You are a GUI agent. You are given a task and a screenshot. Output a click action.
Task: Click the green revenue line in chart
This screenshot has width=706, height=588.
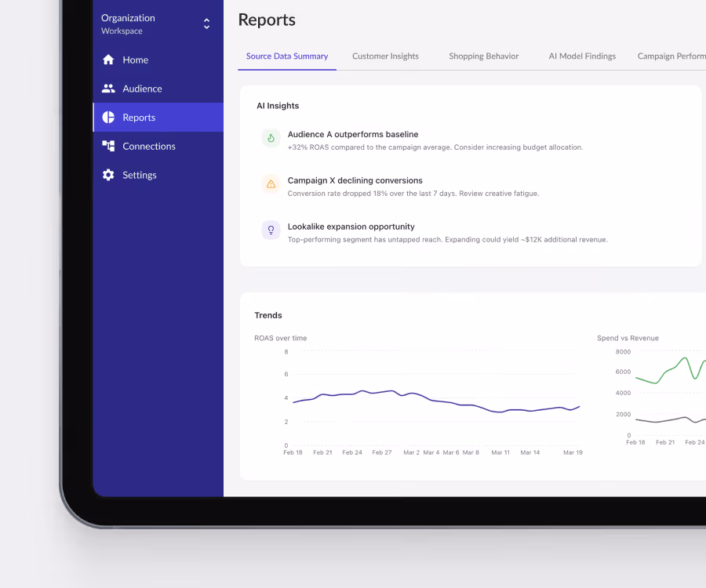[671, 370]
